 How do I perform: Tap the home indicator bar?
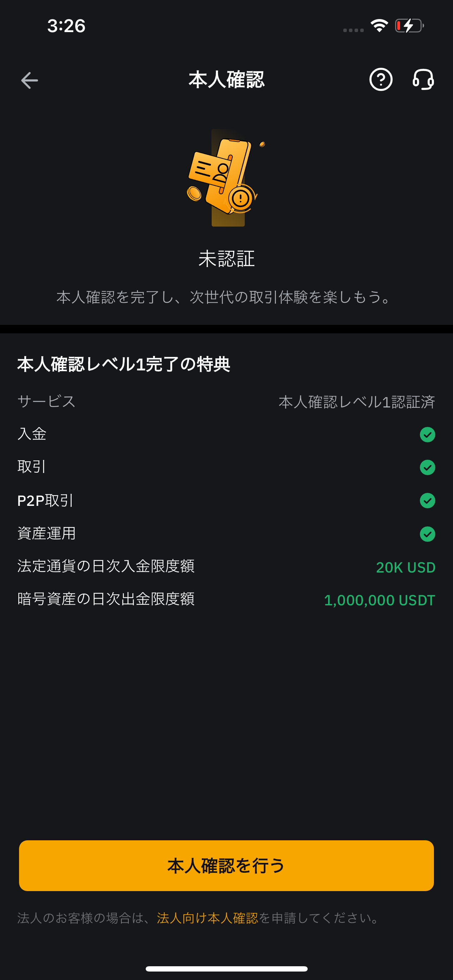[x=226, y=969]
